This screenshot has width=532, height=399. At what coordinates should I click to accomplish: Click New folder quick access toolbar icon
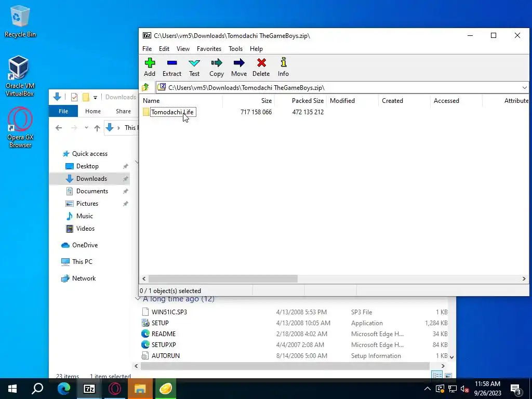[86, 97]
